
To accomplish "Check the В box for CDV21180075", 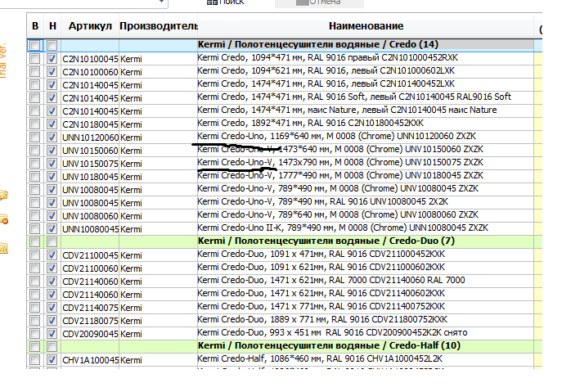I will pyautogui.click(x=34, y=320).
